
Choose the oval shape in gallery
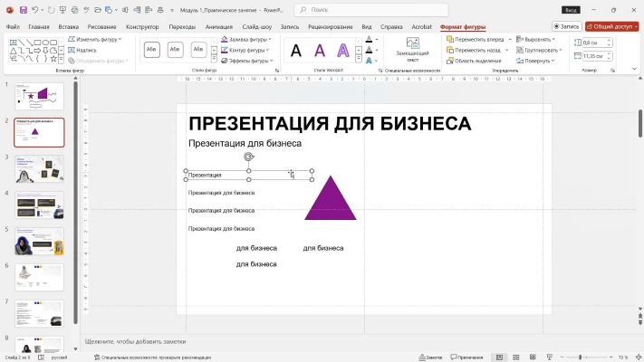pos(45,43)
